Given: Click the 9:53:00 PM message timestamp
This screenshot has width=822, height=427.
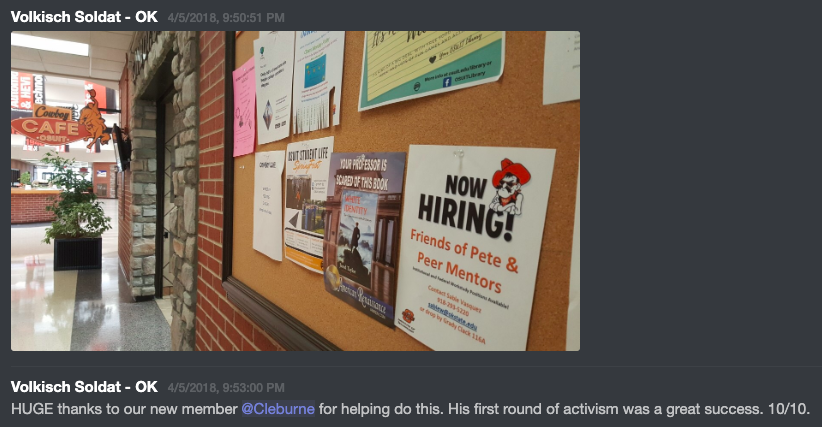Looking at the screenshot, I should [x=226, y=388].
